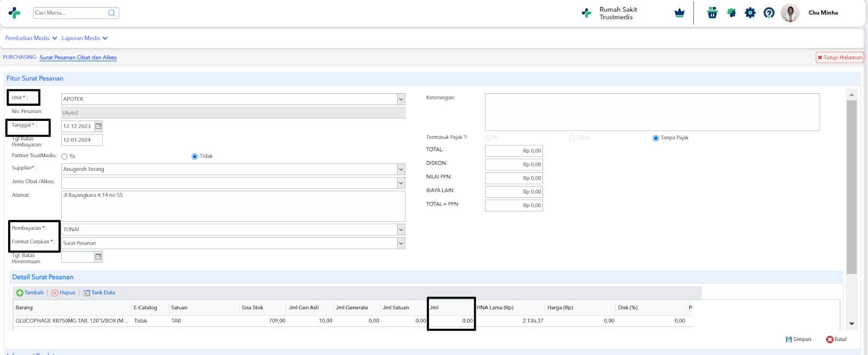
Task: Open the settings gear icon
Action: click(x=750, y=12)
